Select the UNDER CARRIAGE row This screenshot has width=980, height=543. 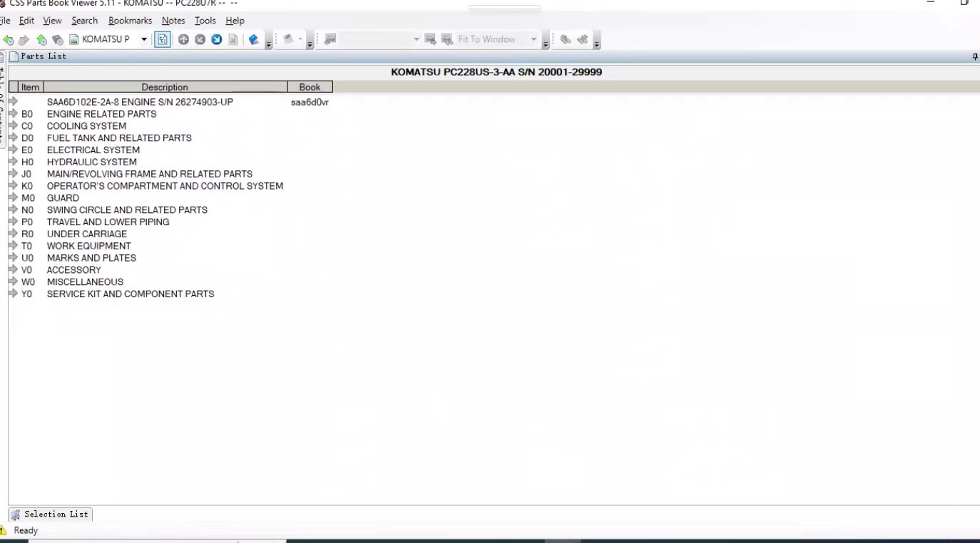tap(87, 234)
